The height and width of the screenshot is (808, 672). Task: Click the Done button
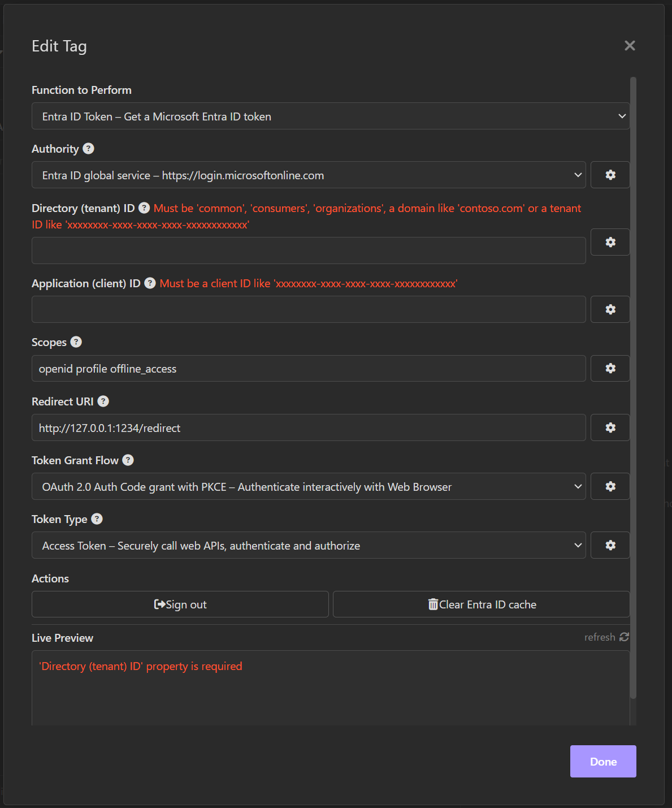(603, 762)
